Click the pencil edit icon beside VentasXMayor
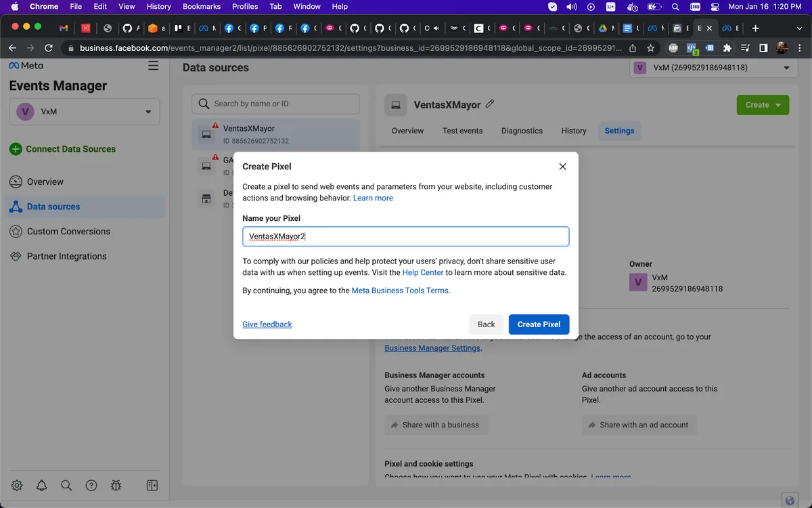Image resolution: width=812 pixels, height=508 pixels. [490, 104]
